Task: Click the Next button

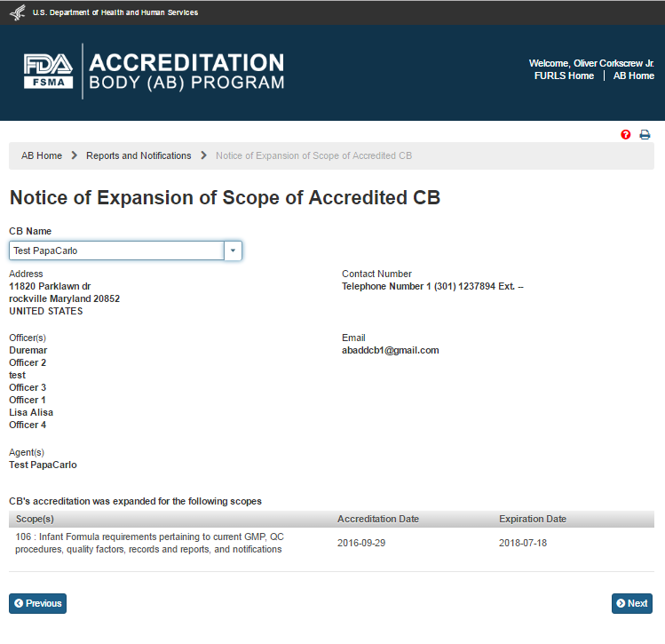Action: 632,603
